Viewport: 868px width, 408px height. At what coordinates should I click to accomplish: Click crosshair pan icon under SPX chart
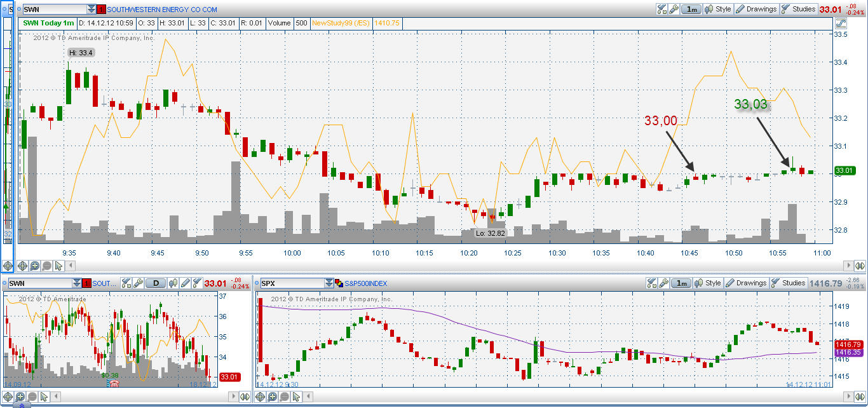pyautogui.click(x=261, y=397)
